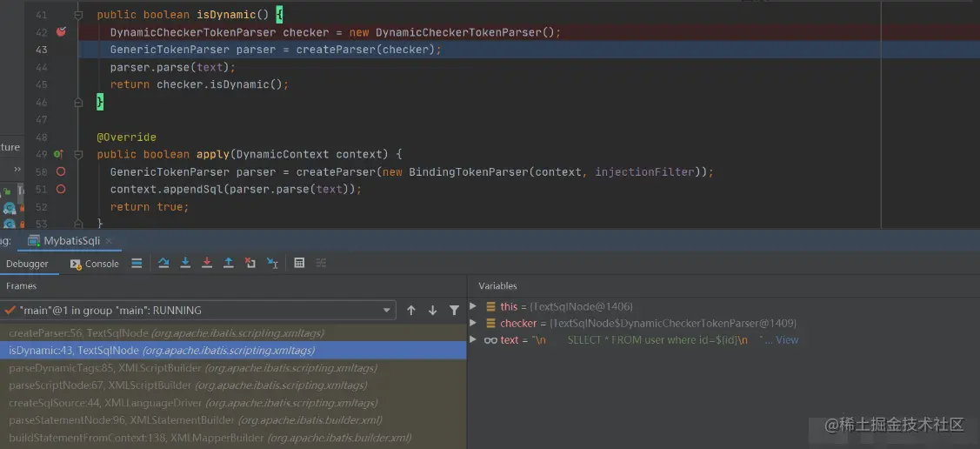980x449 pixels.
Task: Click Drop Frame icon
Action: click(250, 264)
